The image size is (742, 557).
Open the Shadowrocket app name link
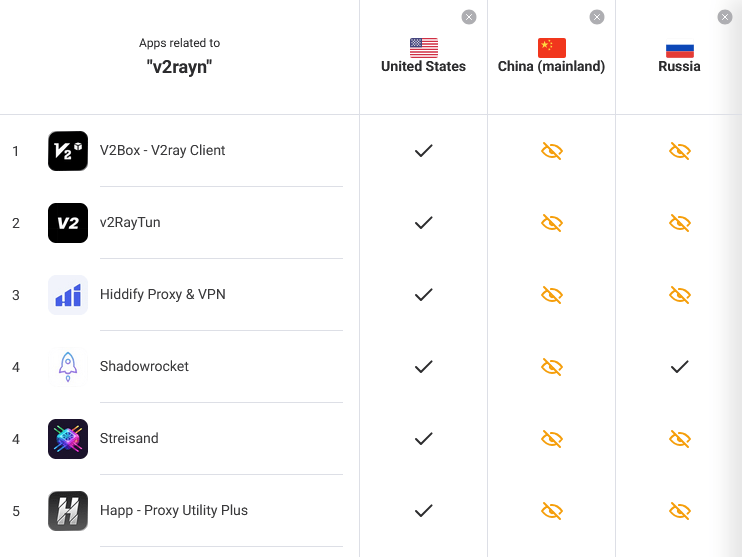144,367
